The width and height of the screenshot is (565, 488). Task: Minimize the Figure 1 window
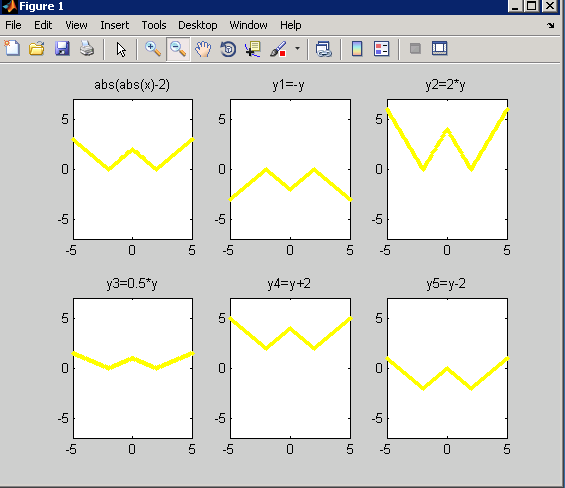(515, 6)
